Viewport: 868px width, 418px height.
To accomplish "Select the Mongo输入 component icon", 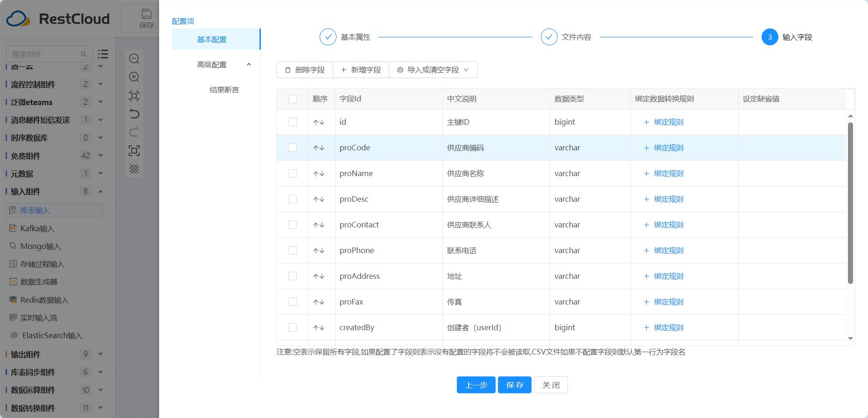I will (x=13, y=246).
